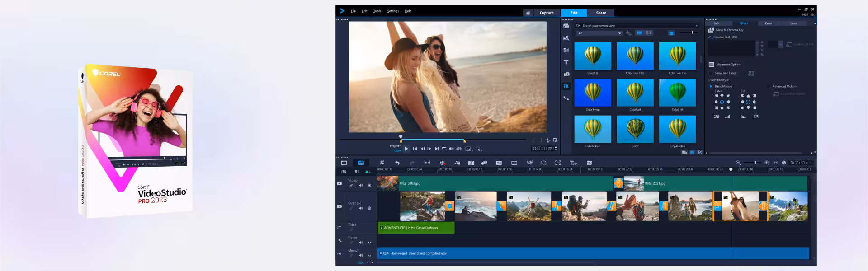Toggle repeat playback in preview
Screen dimensions: 868x271
coord(444,149)
